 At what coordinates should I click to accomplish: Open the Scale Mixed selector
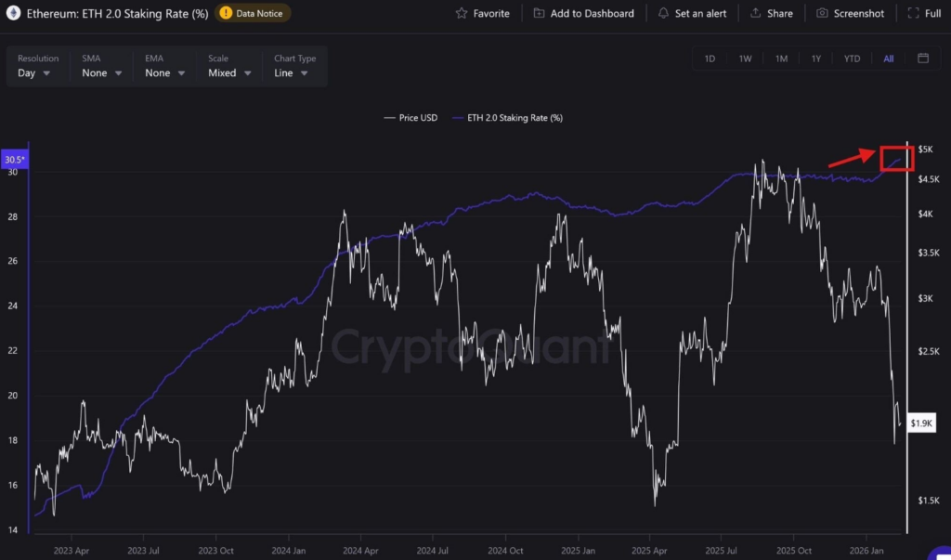click(x=228, y=72)
